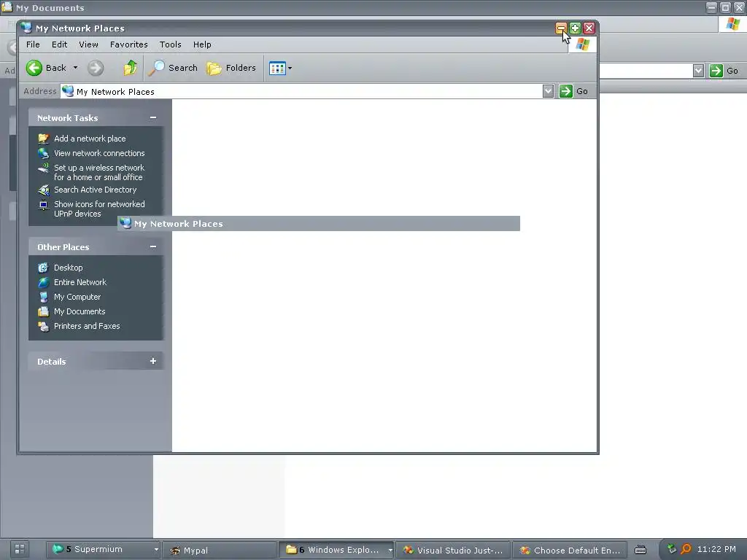This screenshot has width=747, height=560.
Task: Open the Edit menu
Action: coord(60,44)
